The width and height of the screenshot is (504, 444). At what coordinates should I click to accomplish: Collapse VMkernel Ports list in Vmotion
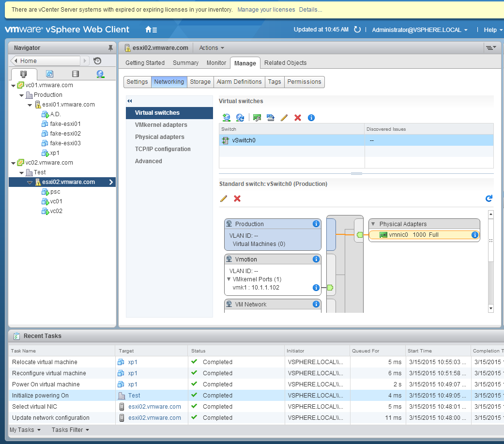[229, 279]
